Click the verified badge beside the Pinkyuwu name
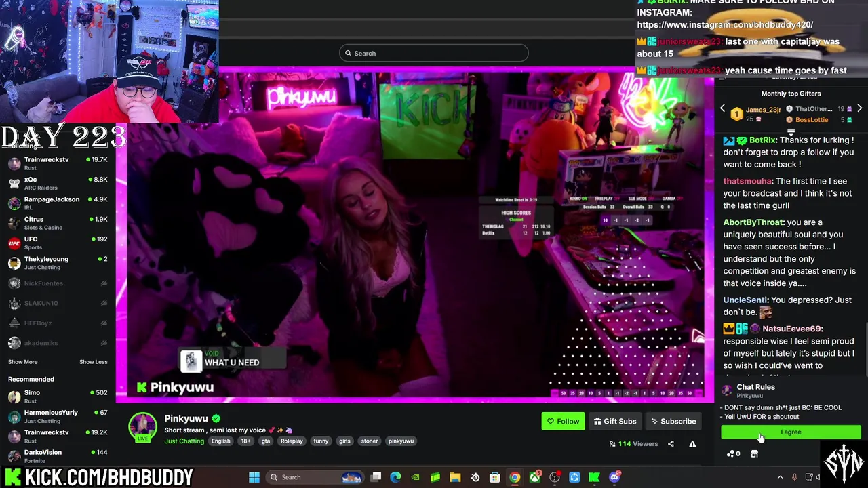The image size is (868, 488). click(x=216, y=418)
